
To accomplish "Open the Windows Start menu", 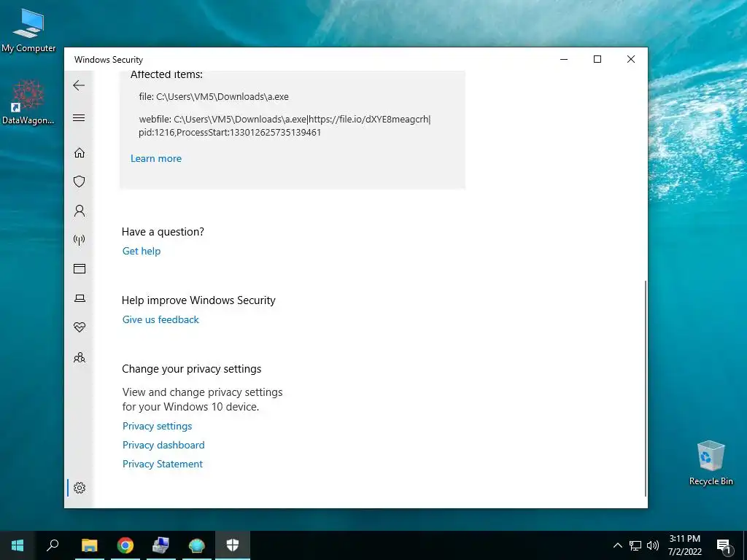I will (x=18, y=545).
